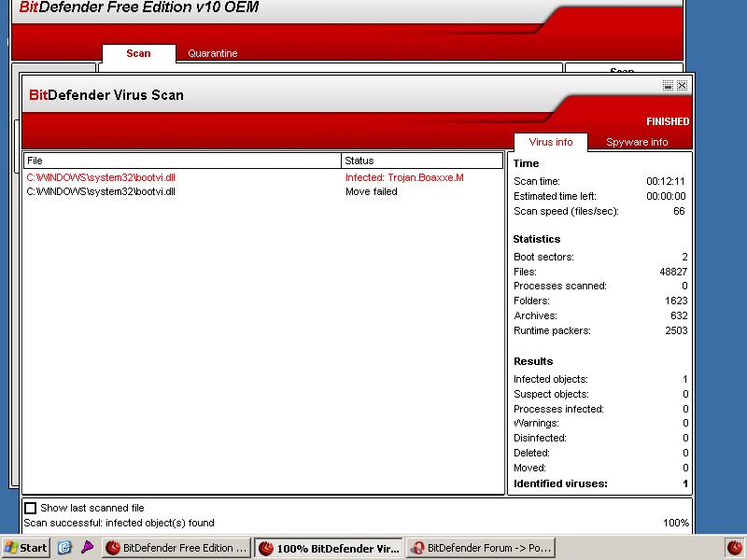Click the Move failed status text
Screen dimensions: 747x560
tap(371, 191)
